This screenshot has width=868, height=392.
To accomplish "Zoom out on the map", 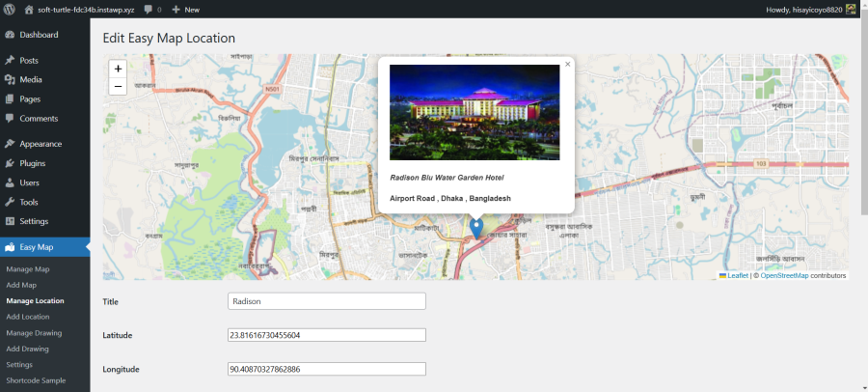I will [x=118, y=87].
